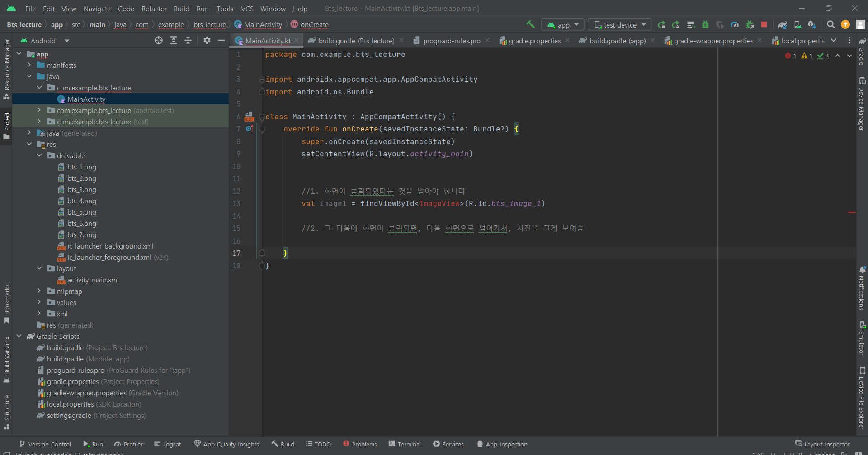Screen dimensions: 868x455
Task: Toggle the Resource Manager side panel
Action: [6, 70]
